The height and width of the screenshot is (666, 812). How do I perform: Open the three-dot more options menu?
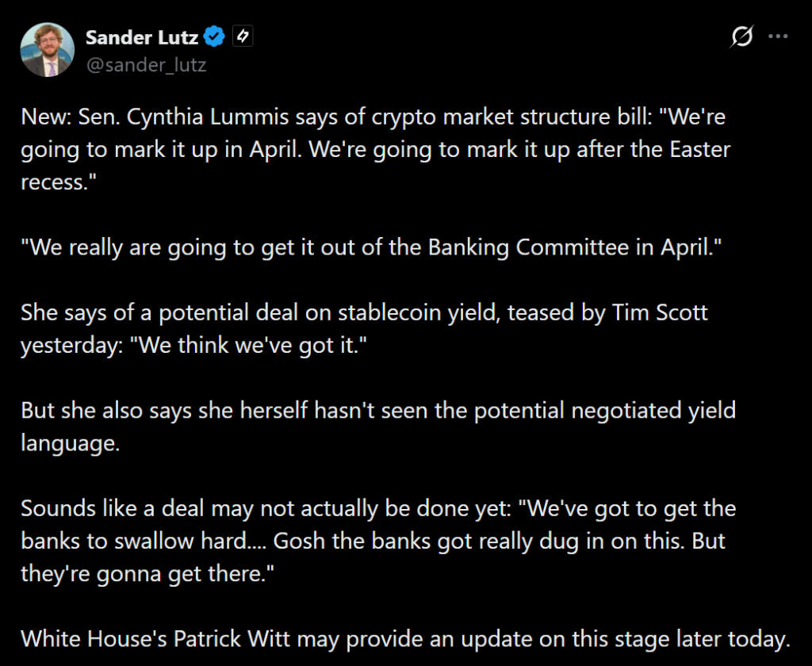tap(779, 37)
